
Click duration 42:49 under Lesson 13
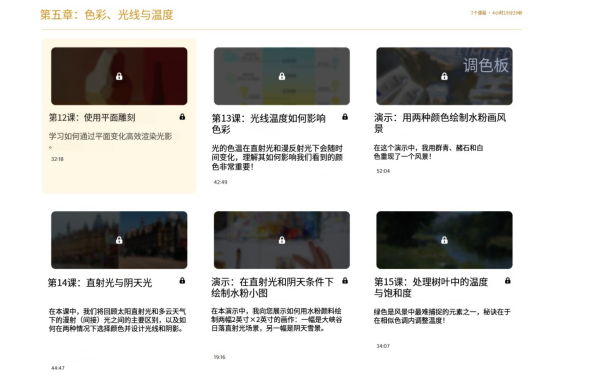[x=220, y=182]
